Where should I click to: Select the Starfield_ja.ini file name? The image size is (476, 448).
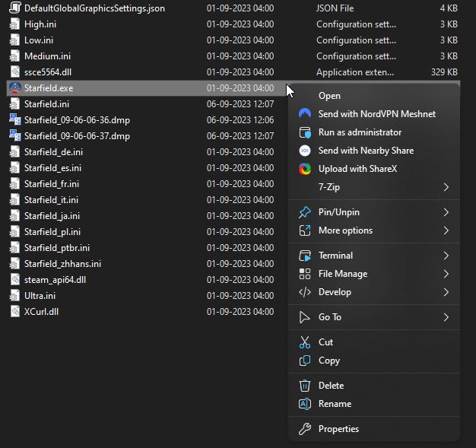(x=52, y=216)
